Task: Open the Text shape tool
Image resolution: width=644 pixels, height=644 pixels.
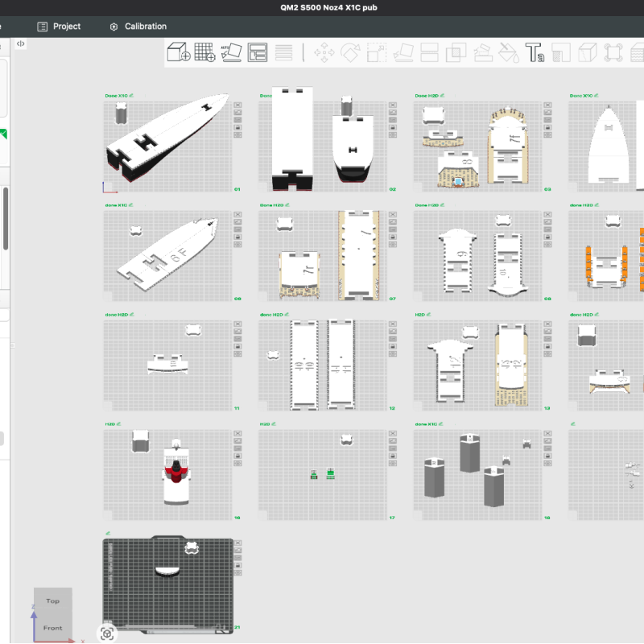Action: click(535, 53)
